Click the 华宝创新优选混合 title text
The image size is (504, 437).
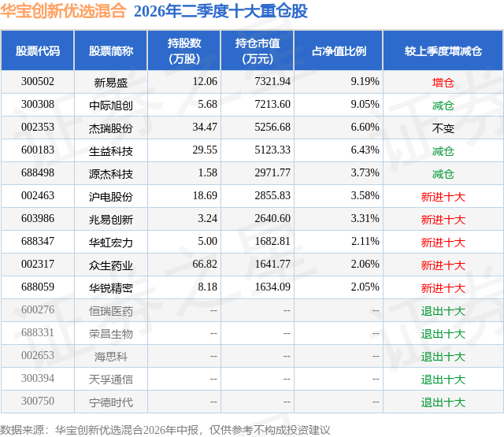click(63, 10)
